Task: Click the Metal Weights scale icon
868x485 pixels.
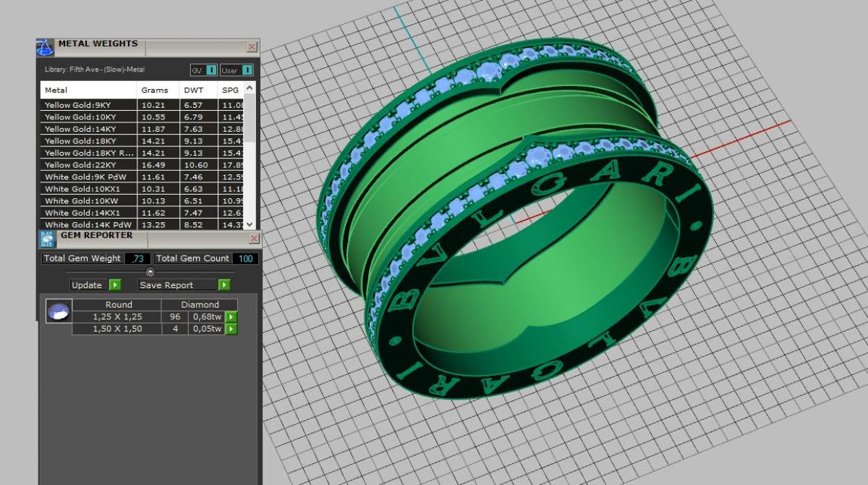Action: pyautogui.click(x=45, y=48)
